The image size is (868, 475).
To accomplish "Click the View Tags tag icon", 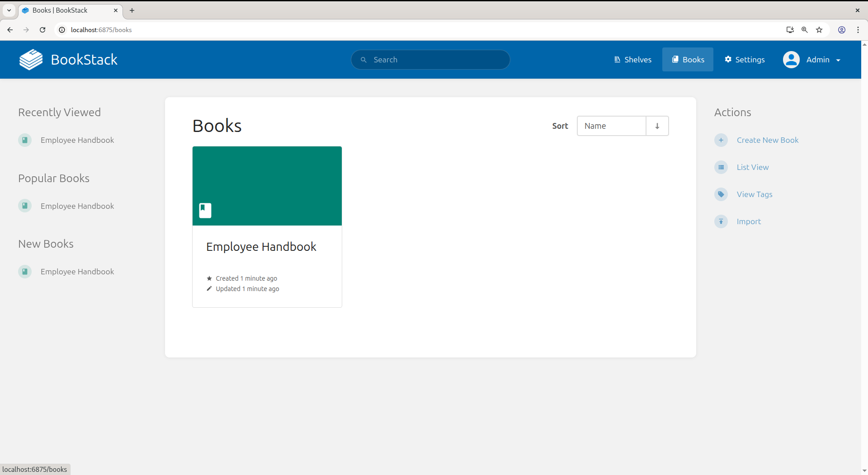I will [x=721, y=194].
